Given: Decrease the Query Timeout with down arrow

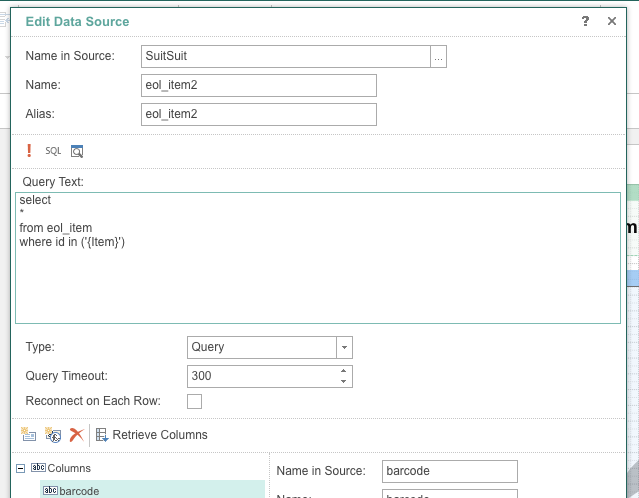Looking at the screenshot, I should [x=344, y=381].
